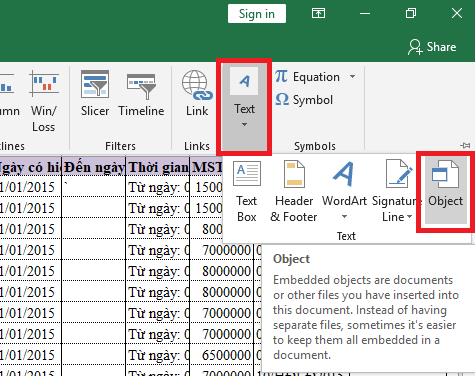Open the Signature Line dropdown

point(409,217)
